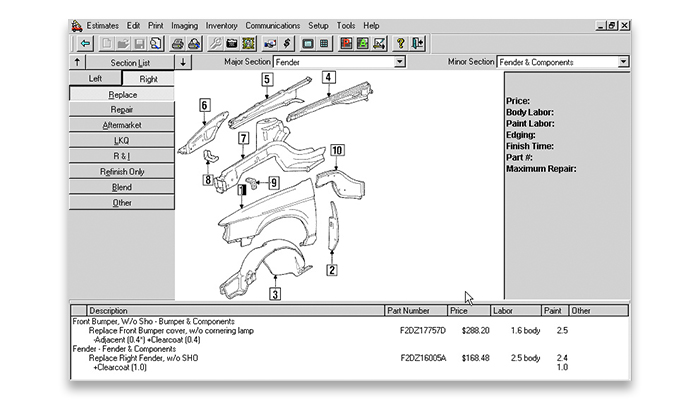The height and width of the screenshot is (400, 700).
Task: Click the exit door toolbar icon
Action: click(418, 44)
